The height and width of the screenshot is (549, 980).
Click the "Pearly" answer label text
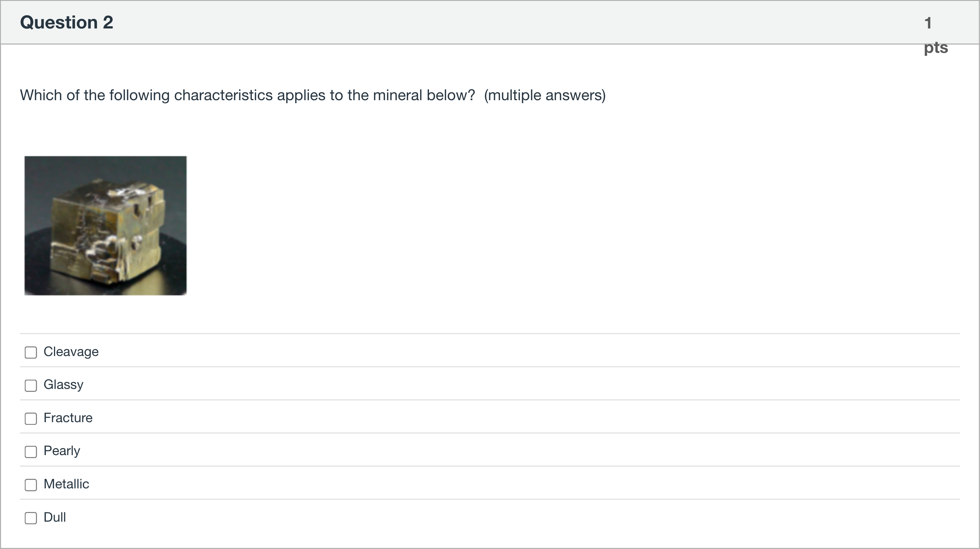[x=62, y=451]
